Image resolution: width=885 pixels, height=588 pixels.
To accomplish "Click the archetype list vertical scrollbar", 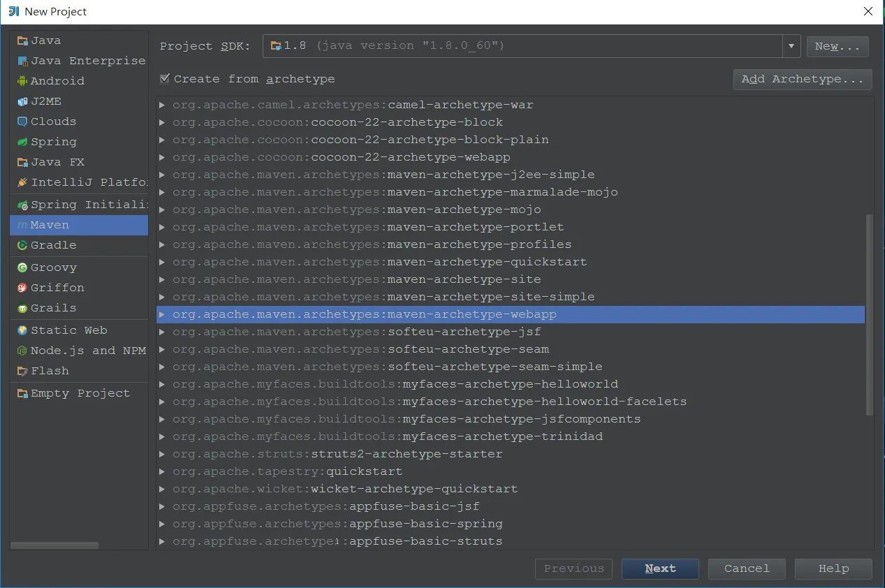I will tap(870, 314).
